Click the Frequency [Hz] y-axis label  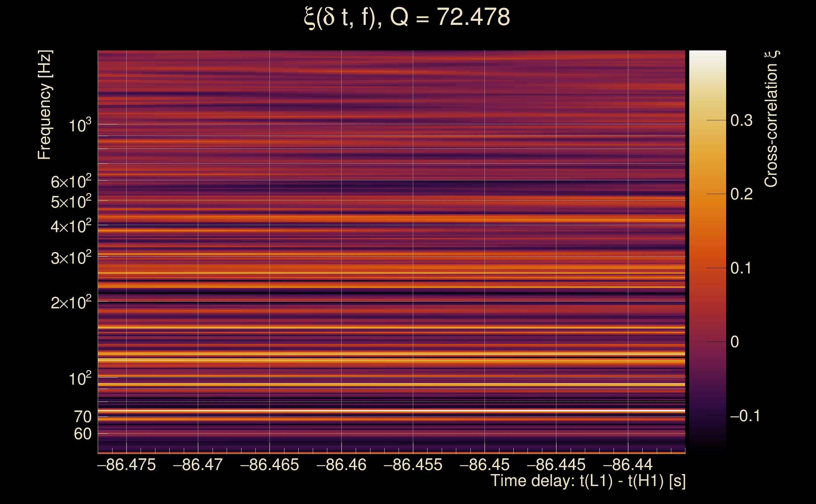pos(44,105)
